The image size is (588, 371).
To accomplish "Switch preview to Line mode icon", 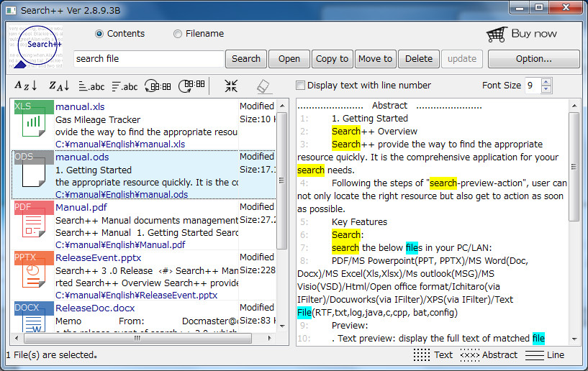I will 534,355.
